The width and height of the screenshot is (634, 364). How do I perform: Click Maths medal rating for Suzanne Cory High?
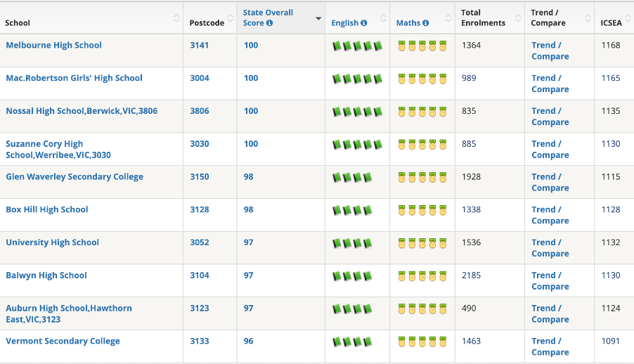[x=422, y=143]
